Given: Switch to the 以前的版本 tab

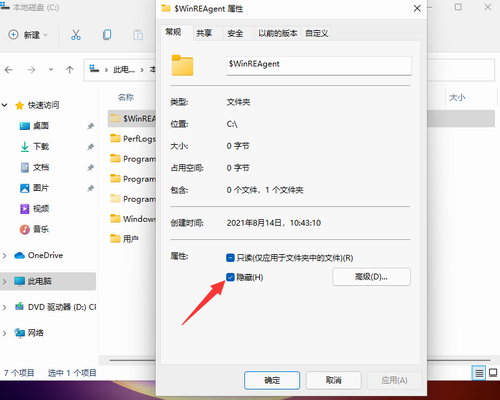Looking at the screenshot, I should [x=278, y=33].
